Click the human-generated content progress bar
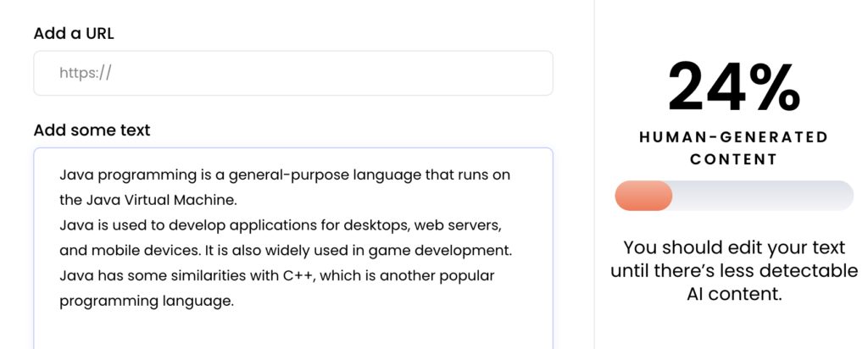The width and height of the screenshot is (868, 349). pyautogui.click(x=733, y=195)
